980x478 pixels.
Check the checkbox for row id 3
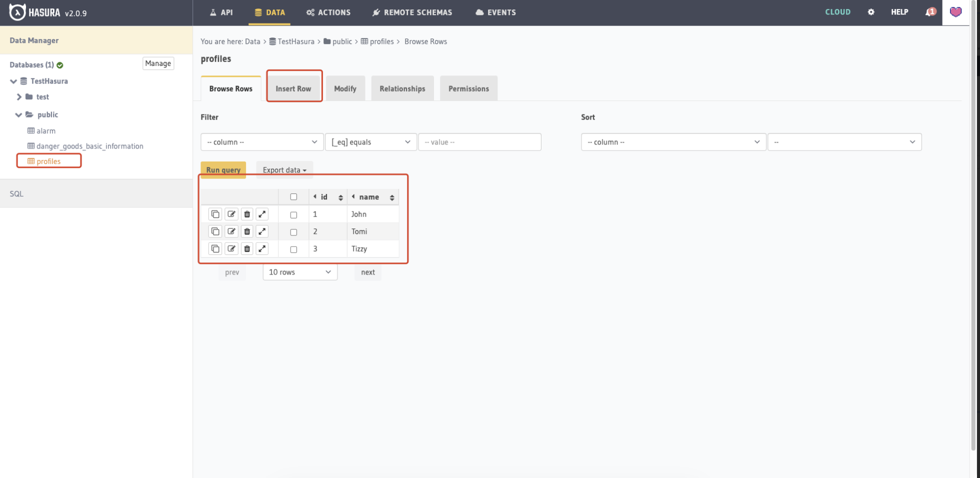click(x=293, y=249)
